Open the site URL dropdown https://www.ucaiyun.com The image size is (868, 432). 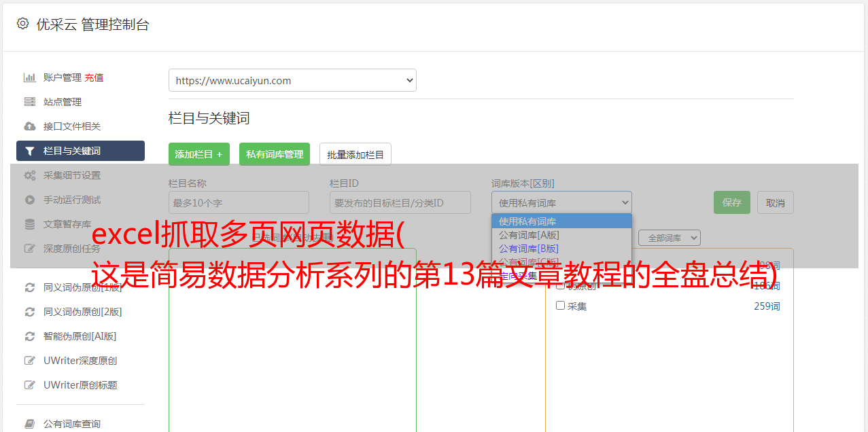coord(292,80)
